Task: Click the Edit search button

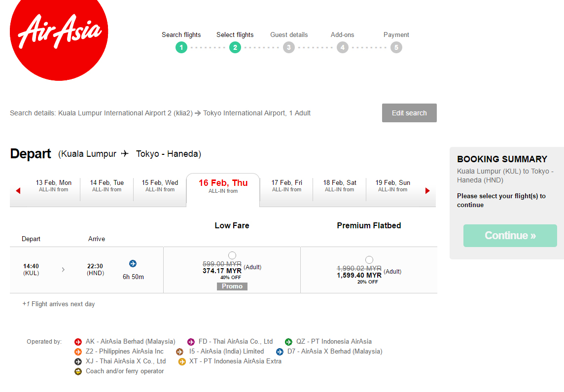Action: (x=409, y=113)
